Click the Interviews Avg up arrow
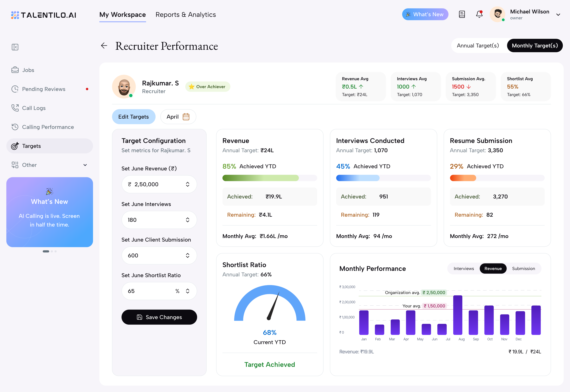 pos(414,87)
